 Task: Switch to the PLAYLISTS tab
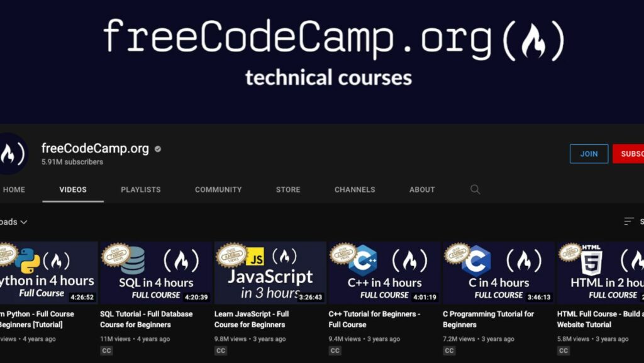click(x=140, y=189)
